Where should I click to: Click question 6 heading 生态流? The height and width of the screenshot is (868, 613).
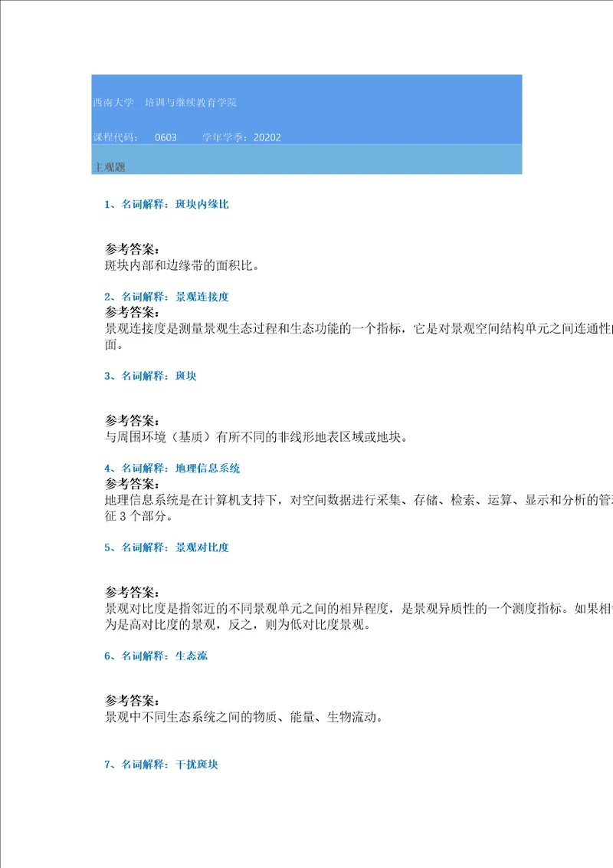[156, 656]
